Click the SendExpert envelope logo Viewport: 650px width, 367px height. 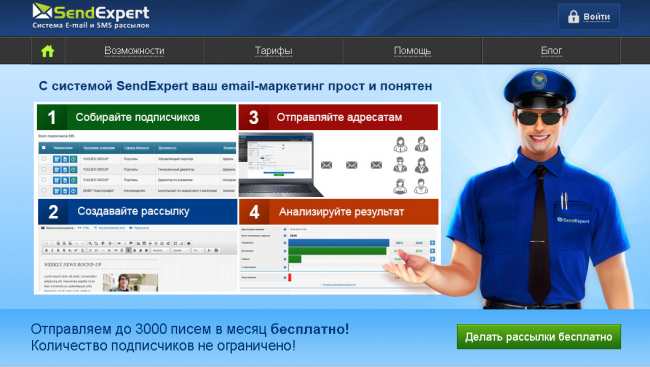pos(42,11)
